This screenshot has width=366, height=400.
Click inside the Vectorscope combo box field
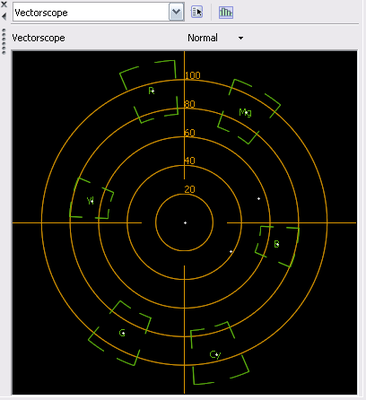[91, 13]
